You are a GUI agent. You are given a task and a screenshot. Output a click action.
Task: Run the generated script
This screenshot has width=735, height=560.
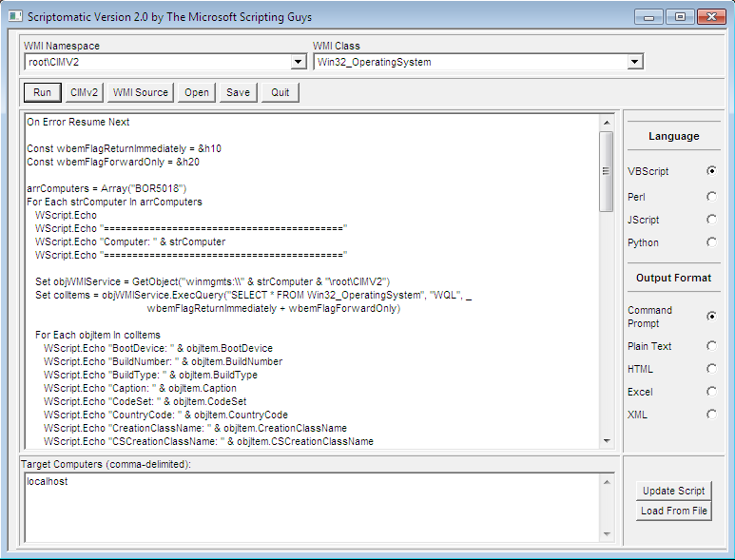coord(42,92)
